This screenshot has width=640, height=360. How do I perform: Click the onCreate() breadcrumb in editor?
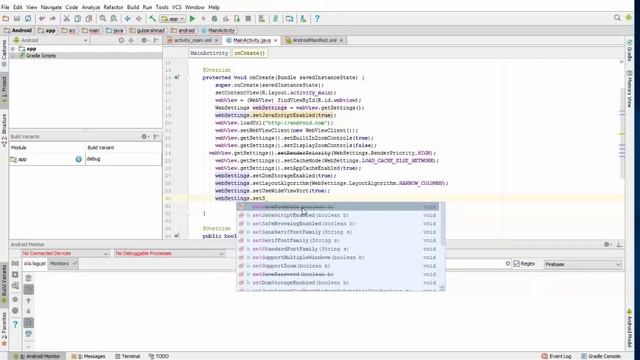[x=249, y=53]
